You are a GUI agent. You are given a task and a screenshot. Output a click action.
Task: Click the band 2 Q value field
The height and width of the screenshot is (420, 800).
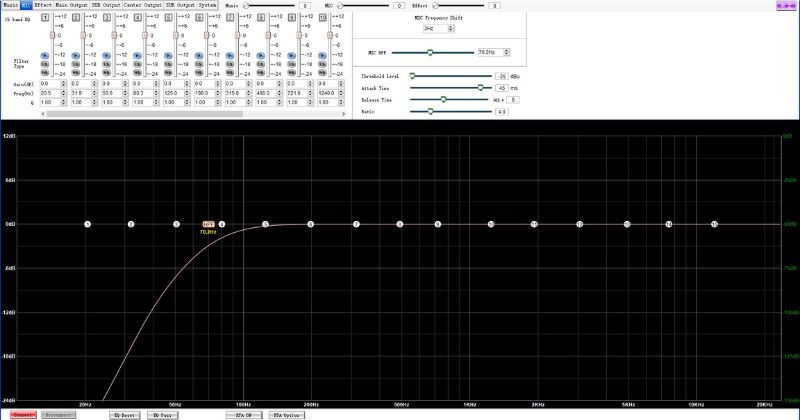76,101
